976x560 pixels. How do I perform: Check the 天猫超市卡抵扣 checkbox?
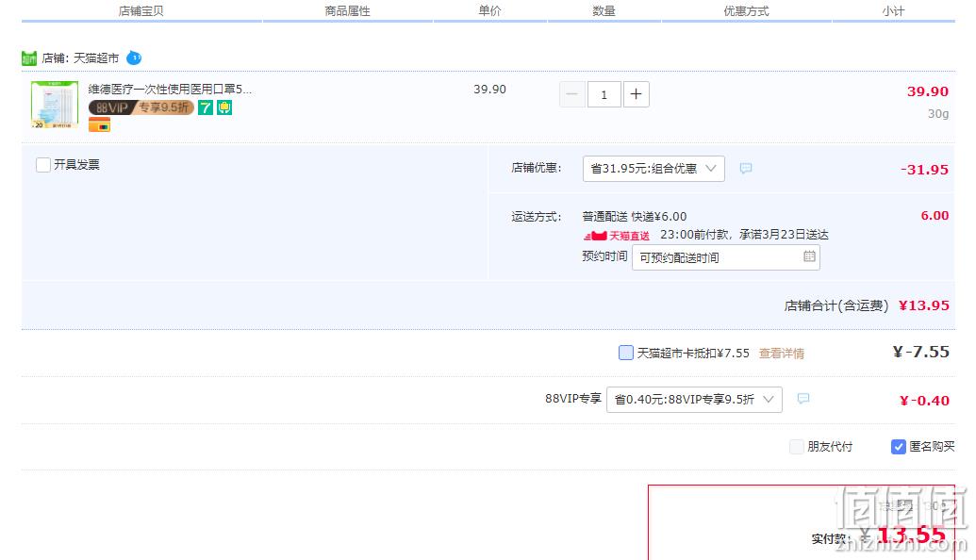pyautogui.click(x=626, y=353)
